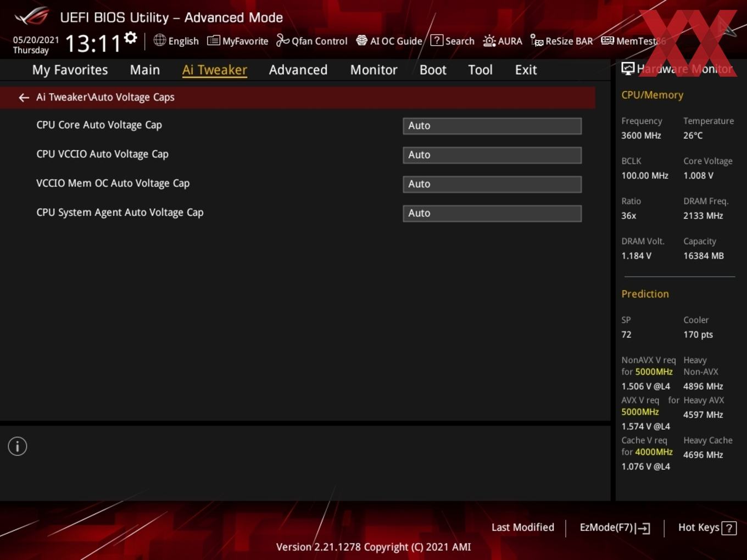Click the Cooler 170 pts value
This screenshot has height=560, width=747.
pos(698,334)
